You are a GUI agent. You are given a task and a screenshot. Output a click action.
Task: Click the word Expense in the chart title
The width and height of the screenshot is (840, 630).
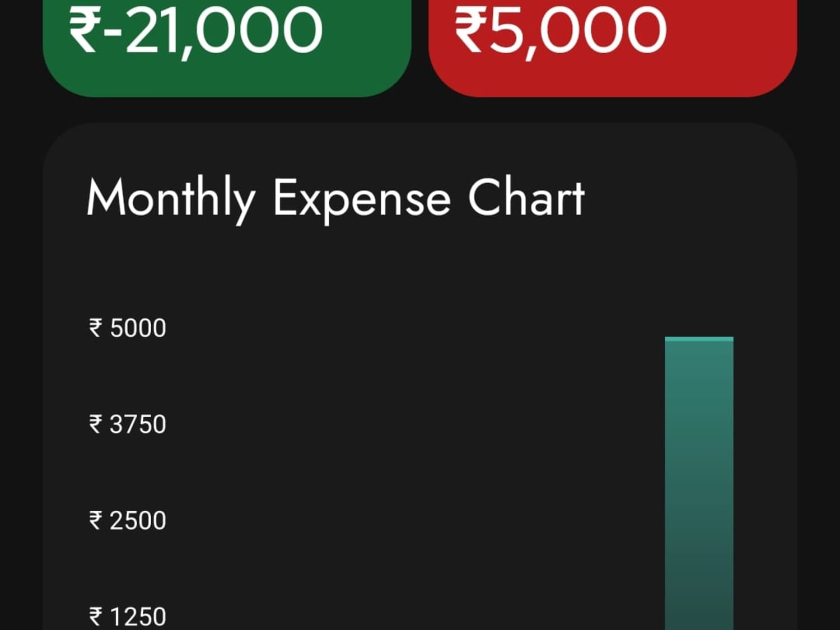pyautogui.click(x=362, y=200)
